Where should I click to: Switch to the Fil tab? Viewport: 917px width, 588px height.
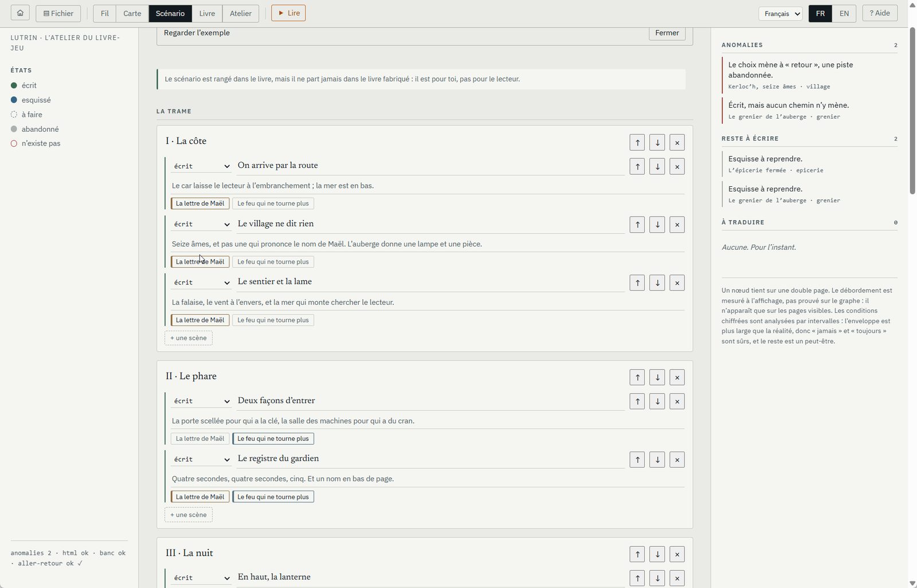pyautogui.click(x=105, y=13)
